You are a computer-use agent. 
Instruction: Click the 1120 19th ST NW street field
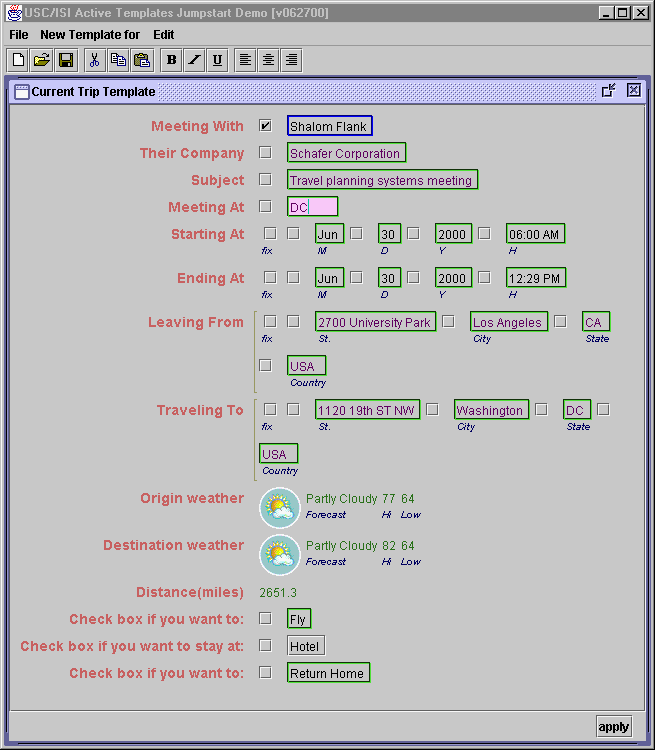[x=367, y=409]
